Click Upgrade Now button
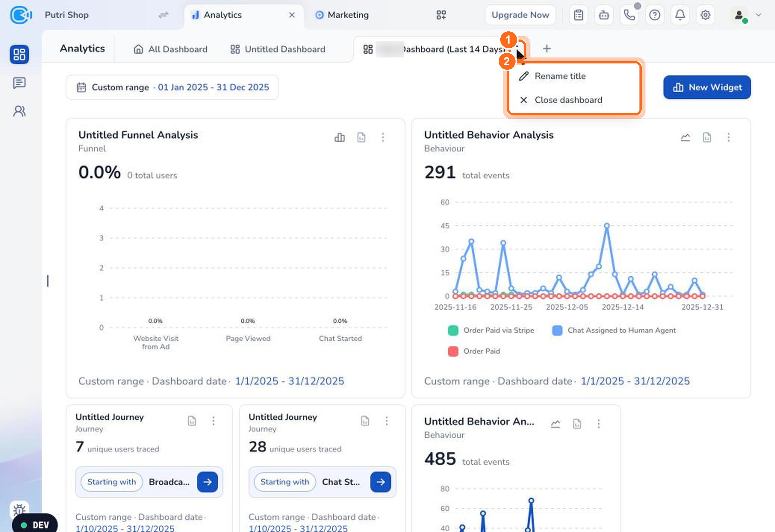 tap(520, 15)
